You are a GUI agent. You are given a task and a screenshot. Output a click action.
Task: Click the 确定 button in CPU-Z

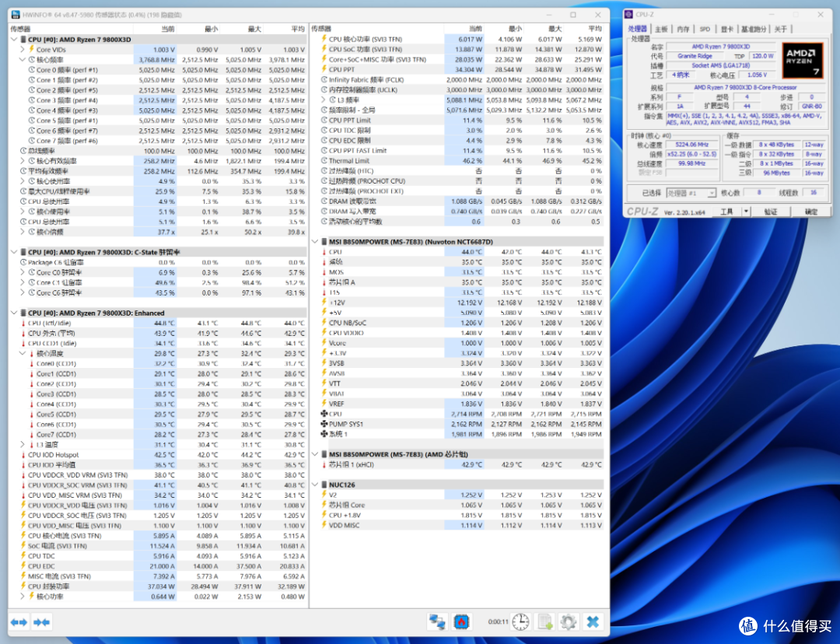[x=811, y=212]
